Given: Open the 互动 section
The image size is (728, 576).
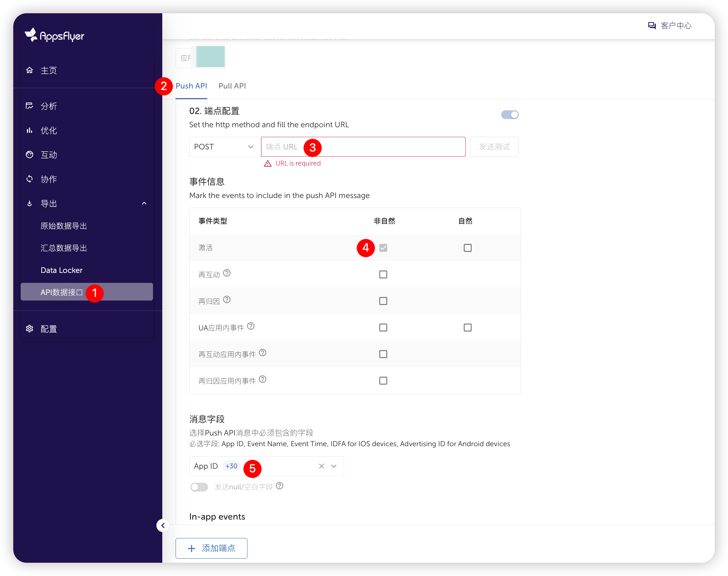Looking at the screenshot, I should [48, 155].
